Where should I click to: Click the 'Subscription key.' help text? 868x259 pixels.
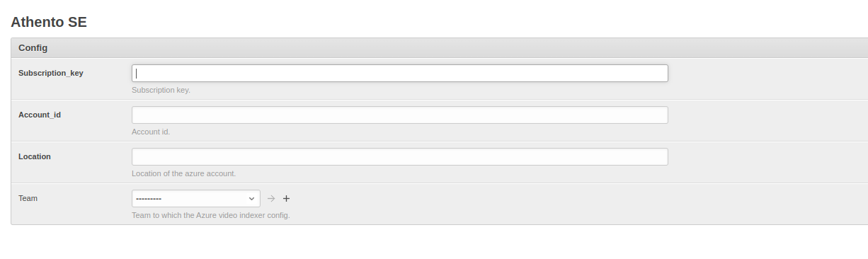point(161,90)
